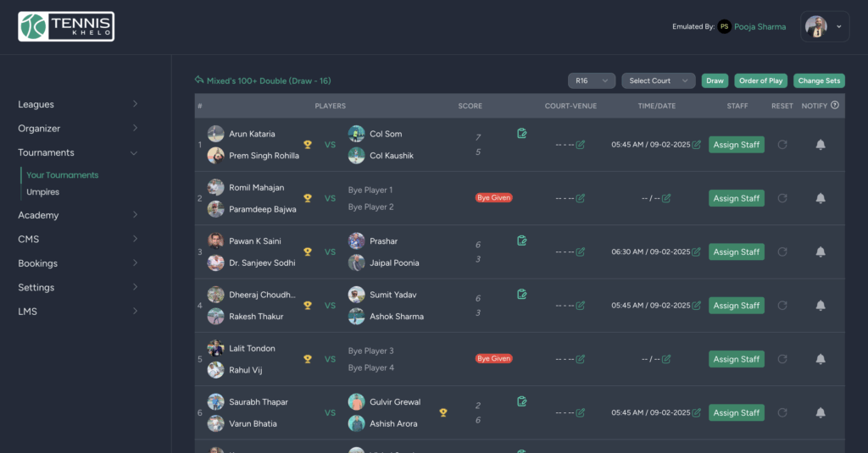Click the Bye Given badge for match 2
The image size is (868, 453).
click(494, 197)
